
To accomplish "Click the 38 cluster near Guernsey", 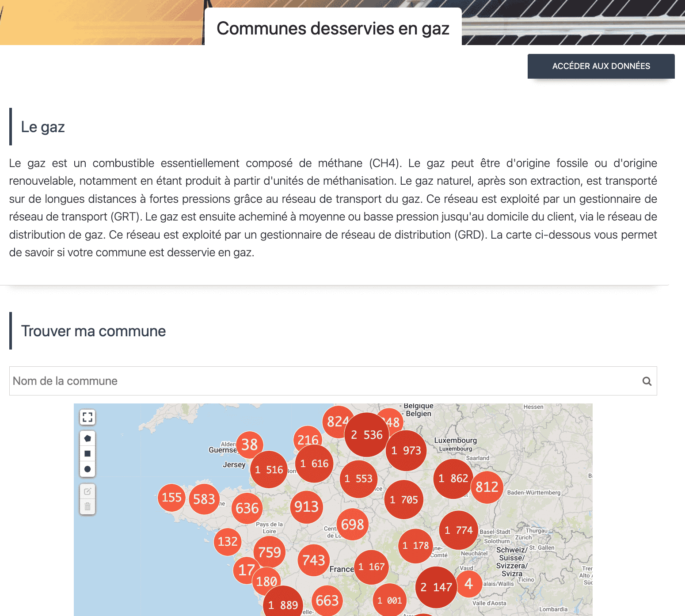I will pos(250,445).
